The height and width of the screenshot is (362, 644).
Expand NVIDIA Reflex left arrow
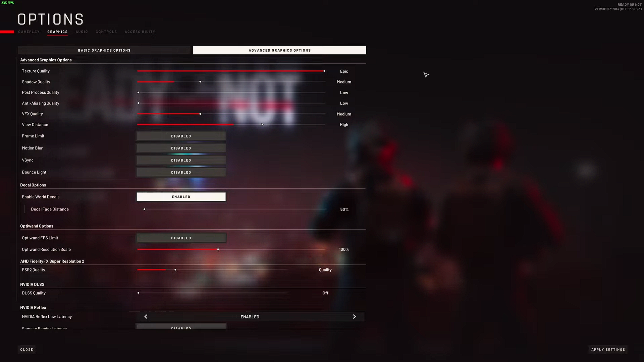(146, 316)
